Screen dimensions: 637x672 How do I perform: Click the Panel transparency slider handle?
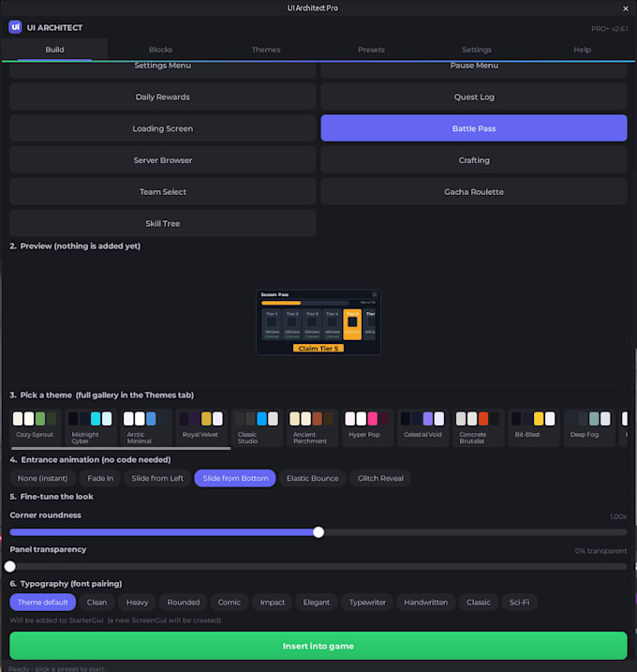point(10,567)
